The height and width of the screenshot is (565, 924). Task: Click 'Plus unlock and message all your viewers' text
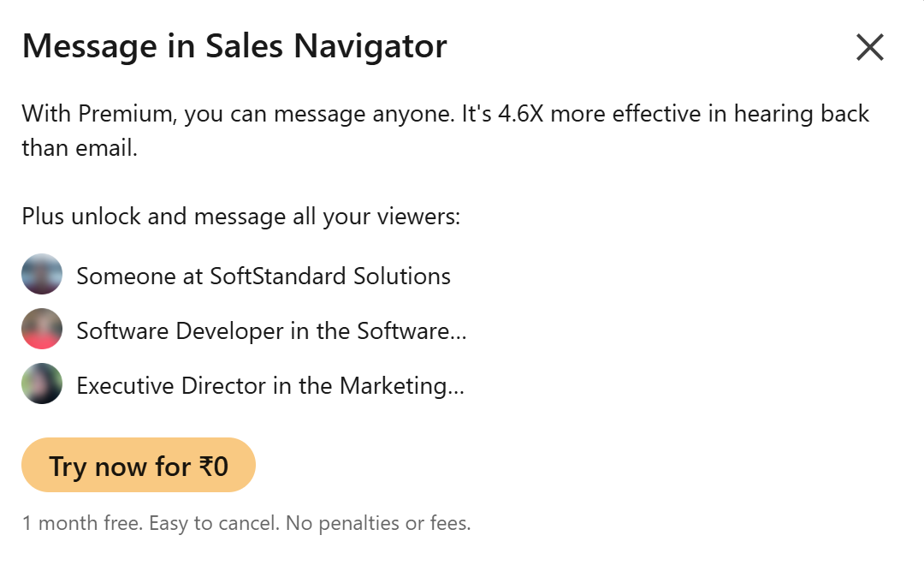coord(241,216)
